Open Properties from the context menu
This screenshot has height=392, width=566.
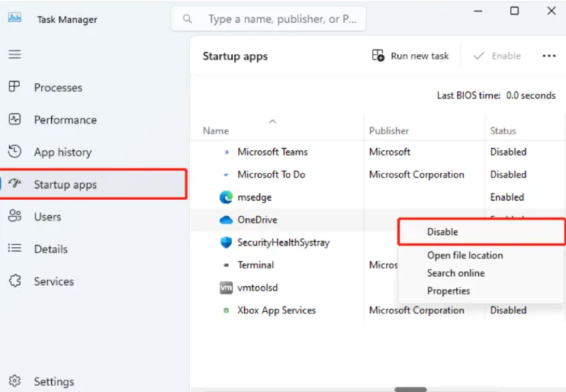pyautogui.click(x=449, y=291)
